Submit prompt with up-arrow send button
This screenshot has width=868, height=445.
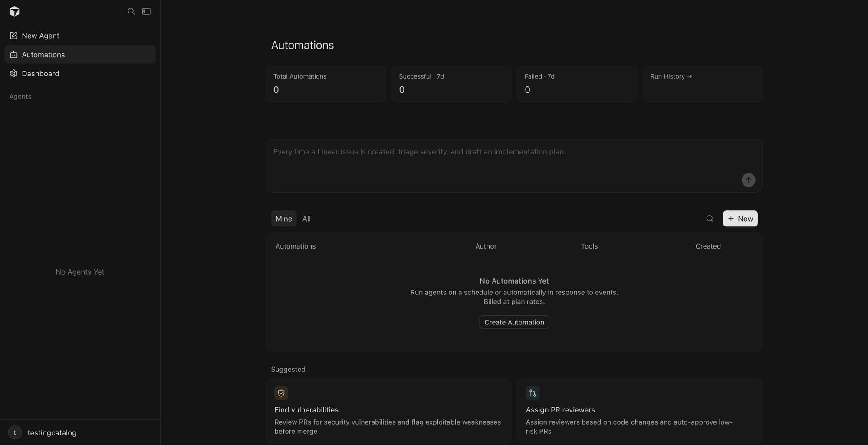coord(748,180)
